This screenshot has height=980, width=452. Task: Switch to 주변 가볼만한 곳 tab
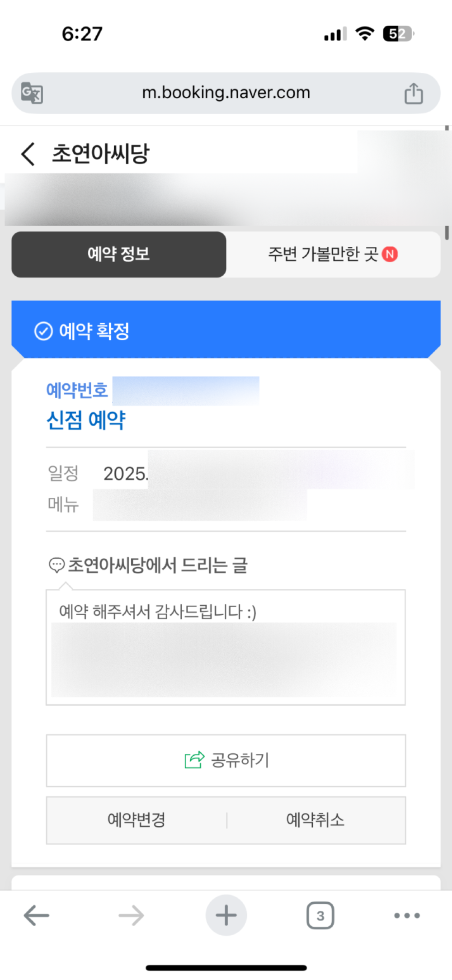click(x=333, y=254)
